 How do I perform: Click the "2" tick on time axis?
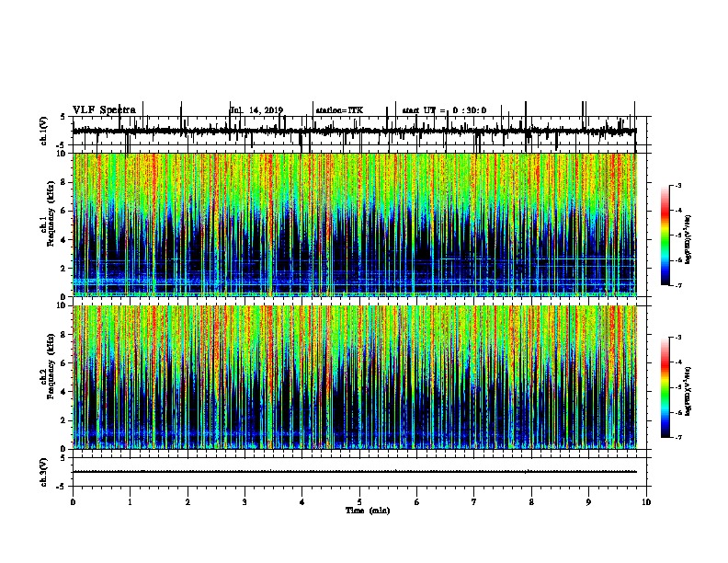188,502
